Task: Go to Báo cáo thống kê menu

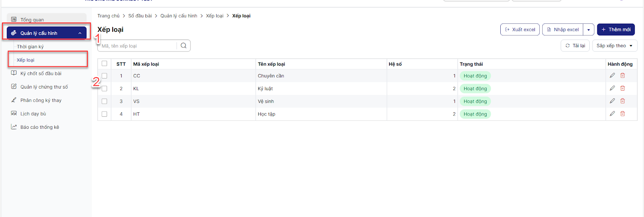Action: coord(39,127)
